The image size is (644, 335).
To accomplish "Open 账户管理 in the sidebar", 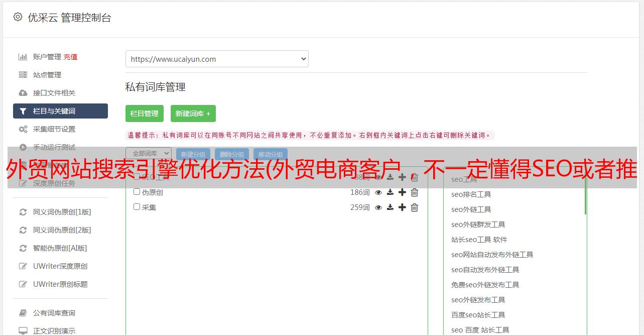I will (48, 57).
